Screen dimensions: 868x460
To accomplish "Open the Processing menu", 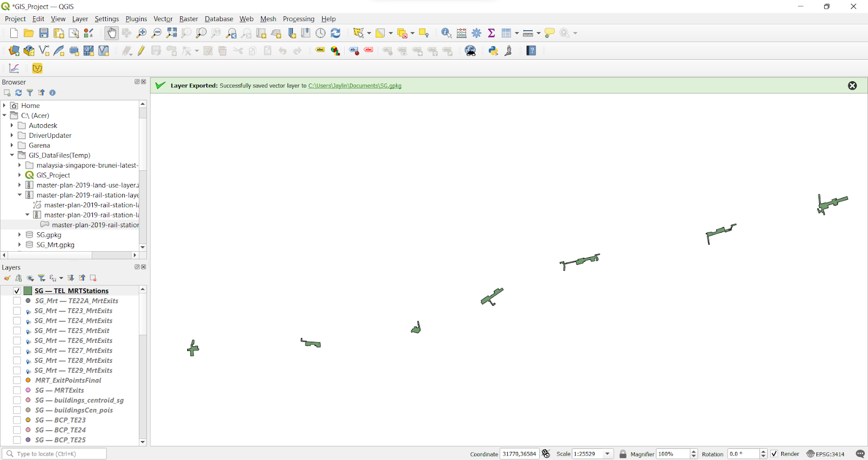I will (298, 19).
